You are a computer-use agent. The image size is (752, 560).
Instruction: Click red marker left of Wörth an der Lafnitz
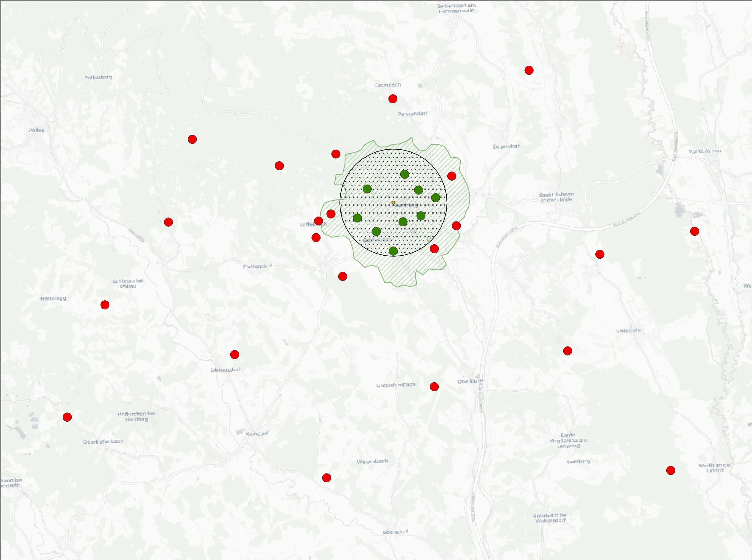(671, 470)
